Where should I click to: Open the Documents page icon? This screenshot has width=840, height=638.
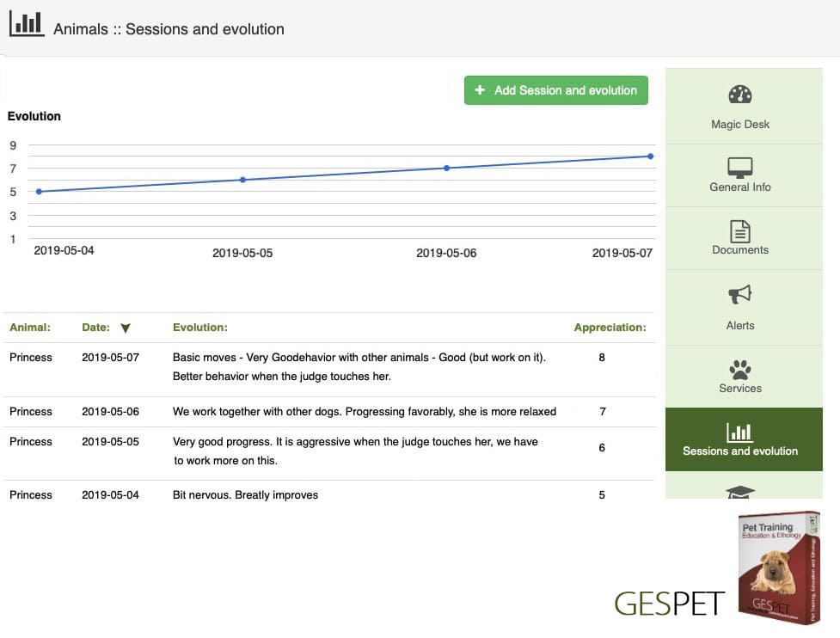click(x=739, y=231)
